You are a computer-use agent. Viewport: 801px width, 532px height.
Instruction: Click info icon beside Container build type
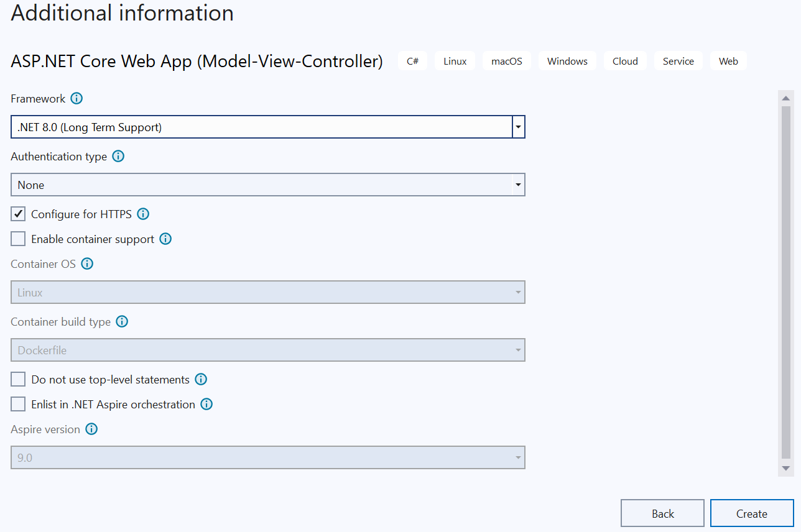pos(122,322)
